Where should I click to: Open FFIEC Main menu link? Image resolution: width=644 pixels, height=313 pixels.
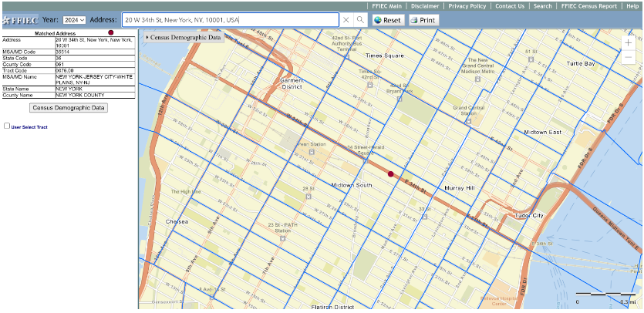tap(386, 6)
